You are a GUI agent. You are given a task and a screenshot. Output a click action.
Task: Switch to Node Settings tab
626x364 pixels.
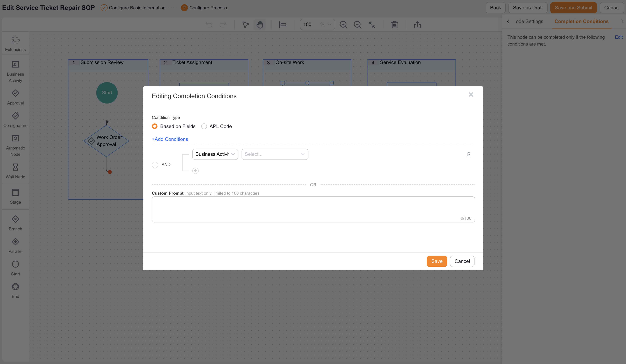click(x=529, y=22)
